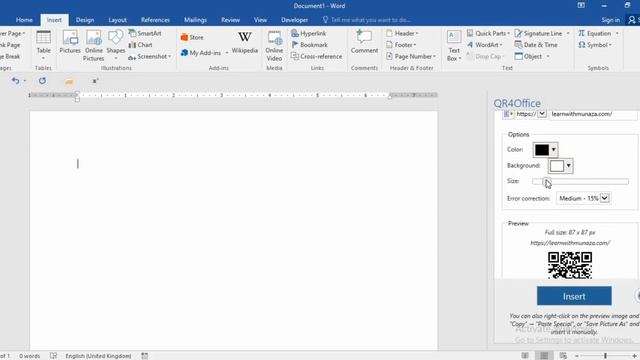640x360 pixels.
Task: Click the spelling proofing icon in status bar
Action: coord(53,356)
